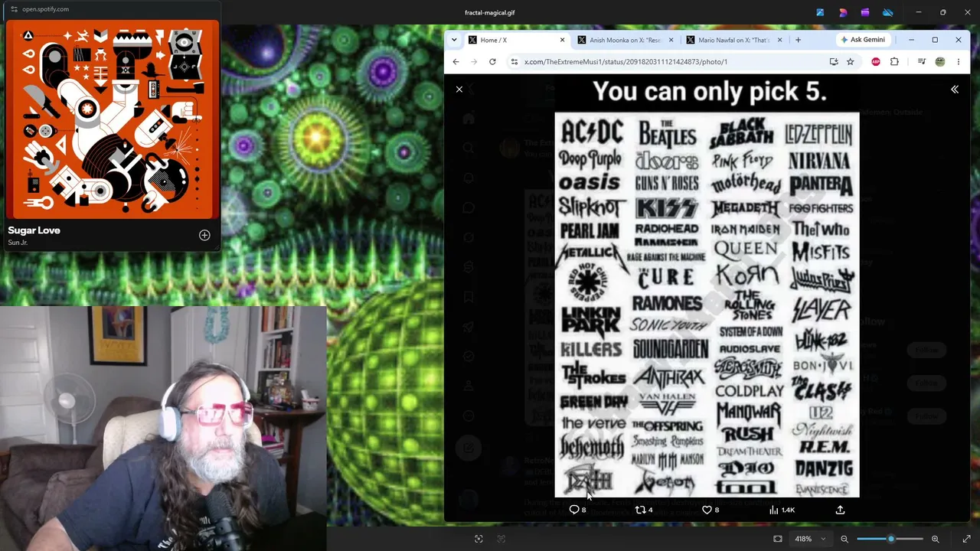Viewport: 980px width, 551px height.
Task: Click the scan/visual search icon in photo viewer
Action: (x=479, y=539)
